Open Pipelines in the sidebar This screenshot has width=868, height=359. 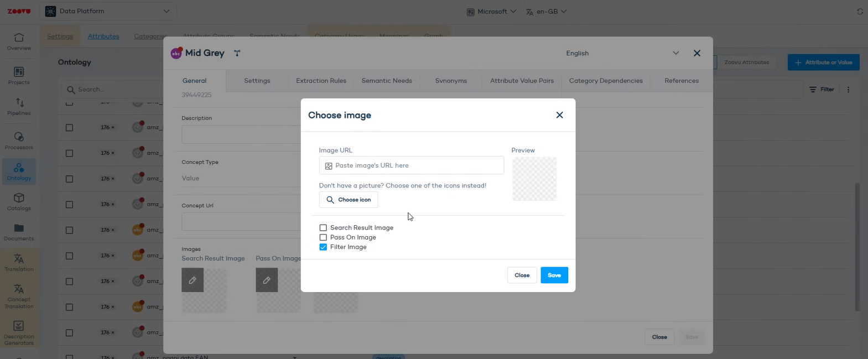point(19,107)
